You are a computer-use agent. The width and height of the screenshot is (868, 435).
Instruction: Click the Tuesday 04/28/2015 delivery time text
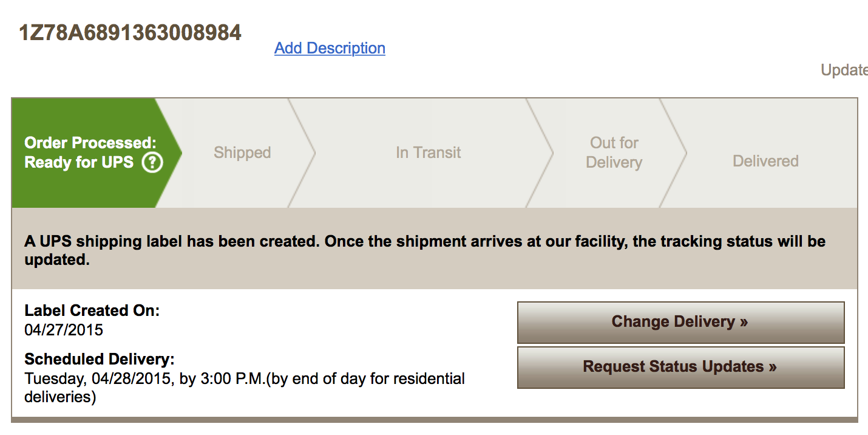[x=244, y=379]
